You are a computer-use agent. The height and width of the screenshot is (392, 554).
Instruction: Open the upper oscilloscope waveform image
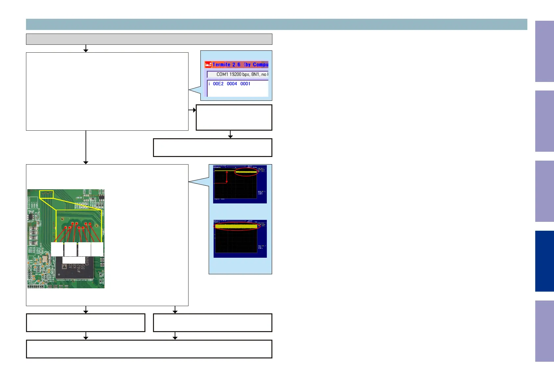point(240,184)
